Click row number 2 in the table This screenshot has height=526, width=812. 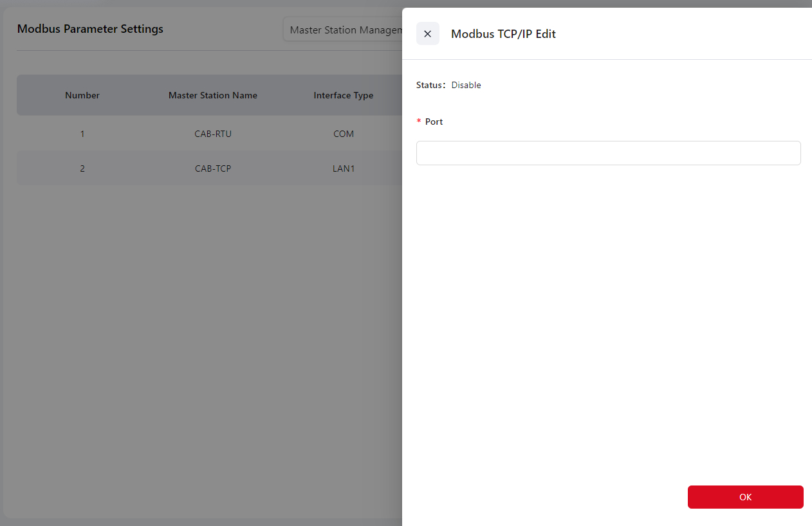pyautogui.click(x=82, y=168)
